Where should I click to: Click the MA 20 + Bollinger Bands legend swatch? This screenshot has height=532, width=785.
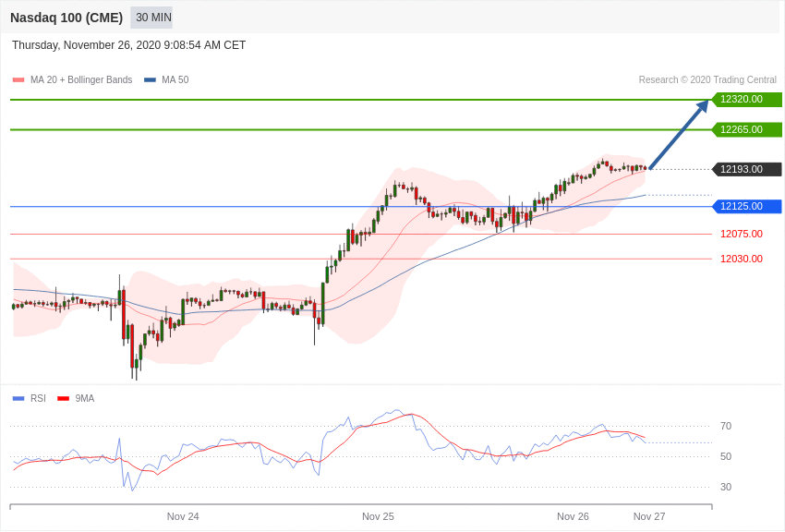coord(18,80)
